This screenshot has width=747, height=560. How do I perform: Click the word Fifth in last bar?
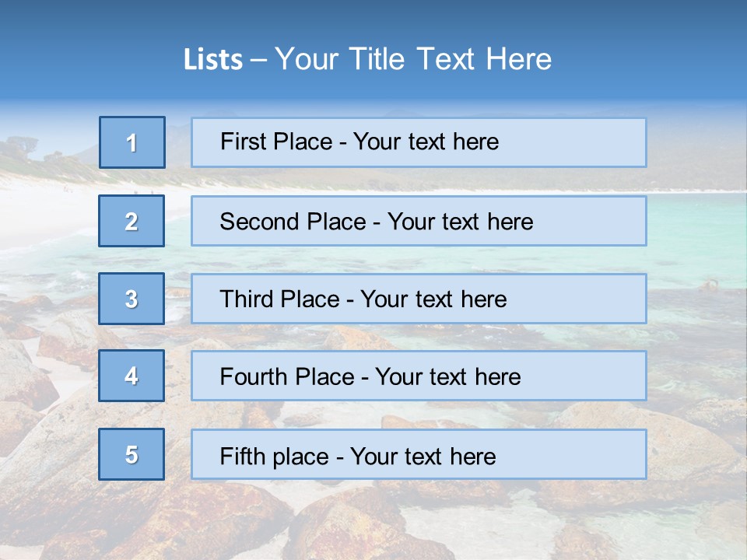click(241, 457)
